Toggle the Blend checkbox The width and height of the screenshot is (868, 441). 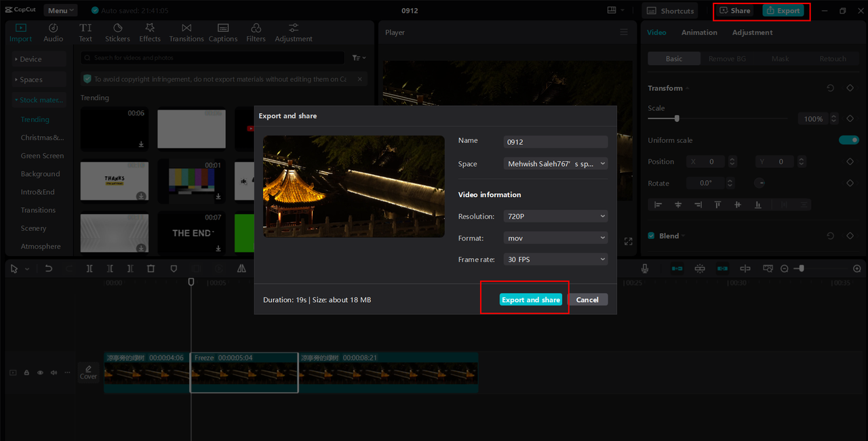[652, 236]
